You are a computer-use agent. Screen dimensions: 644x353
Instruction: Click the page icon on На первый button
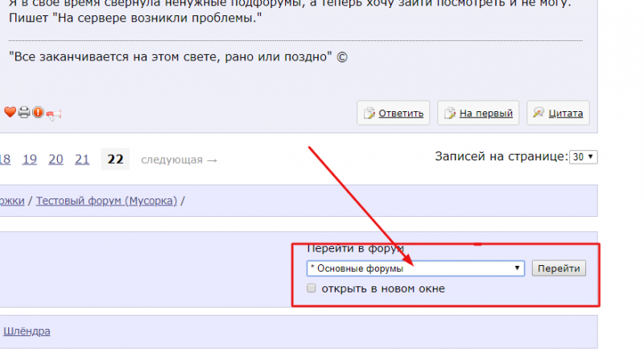click(x=450, y=113)
